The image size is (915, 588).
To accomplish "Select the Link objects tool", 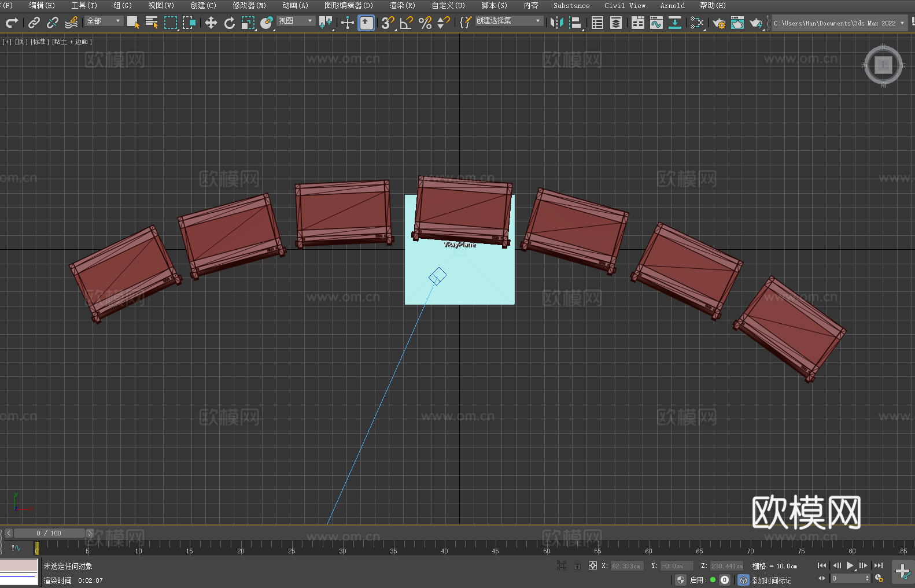I will [x=34, y=23].
